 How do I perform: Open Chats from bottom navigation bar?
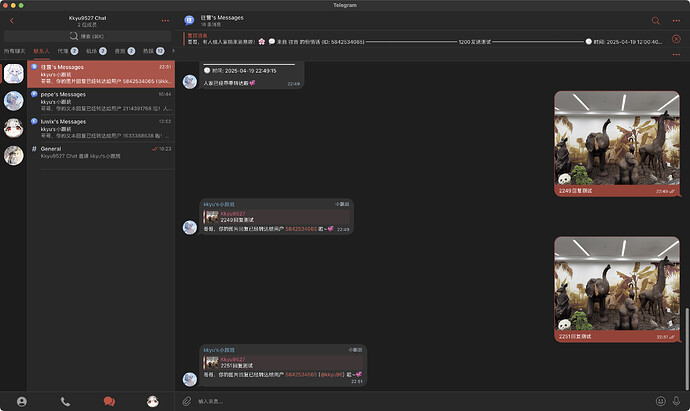click(x=109, y=401)
